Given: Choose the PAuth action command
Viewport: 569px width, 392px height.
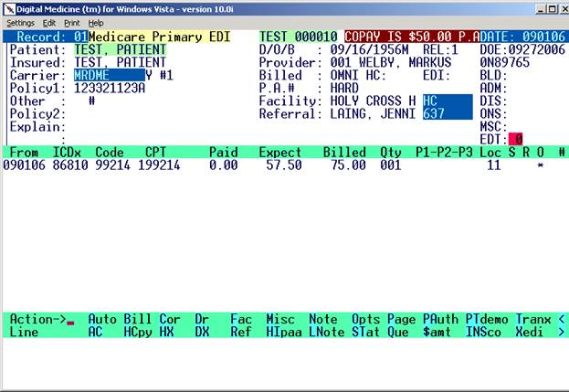Looking at the screenshot, I should point(440,319).
